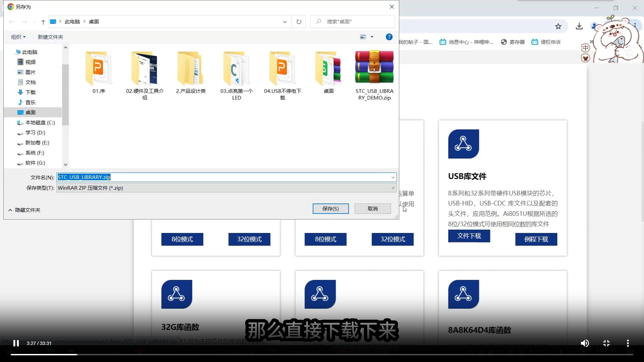Viewport: 644px width, 362px height.
Task: Refresh the folder view
Action: [299, 22]
